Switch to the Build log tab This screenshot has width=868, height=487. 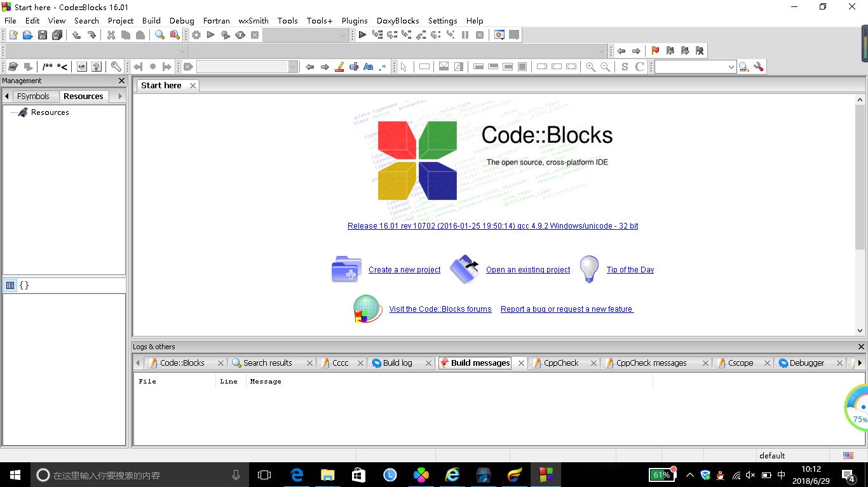397,363
